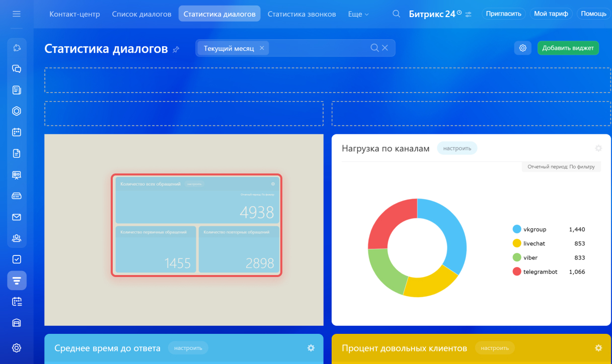Click the green viber legend swatch

pyautogui.click(x=517, y=257)
